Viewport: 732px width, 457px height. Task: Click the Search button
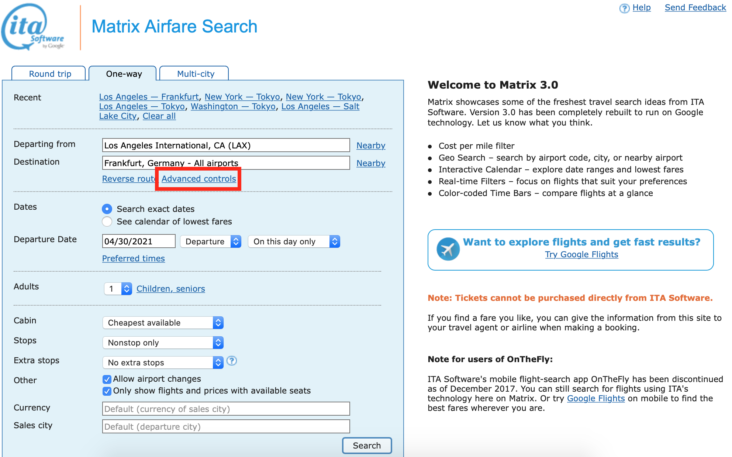(367, 445)
